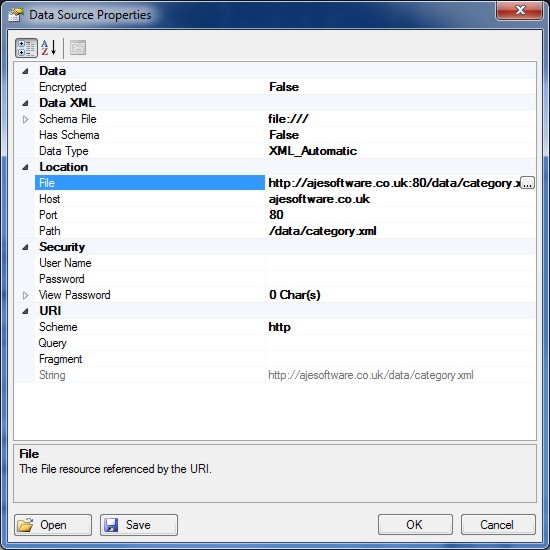Click the User Name value field

[401, 263]
